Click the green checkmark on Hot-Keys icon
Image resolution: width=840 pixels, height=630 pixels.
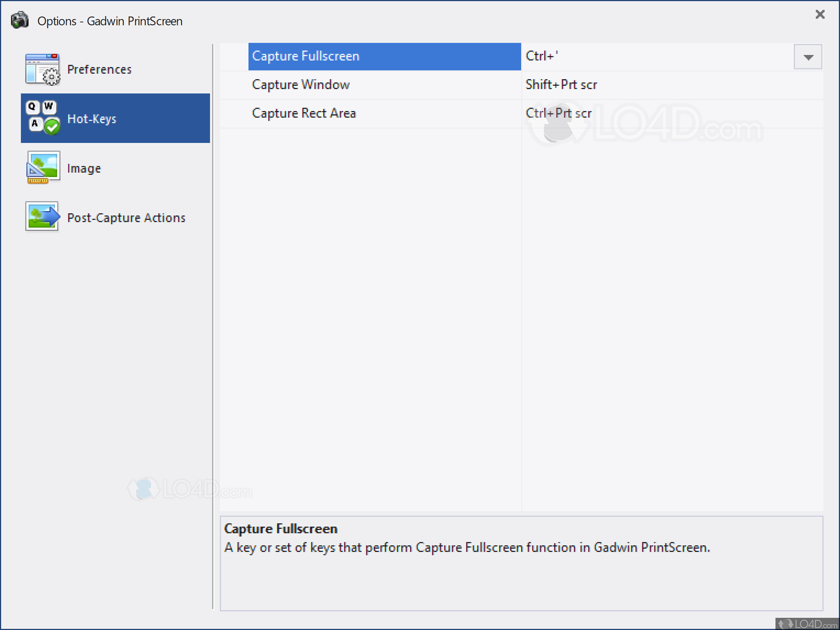(x=51, y=126)
